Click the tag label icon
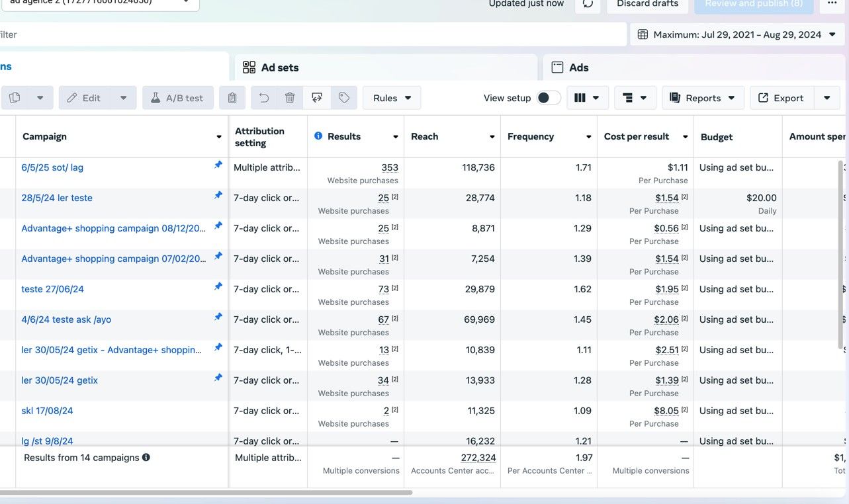 (344, 98)
